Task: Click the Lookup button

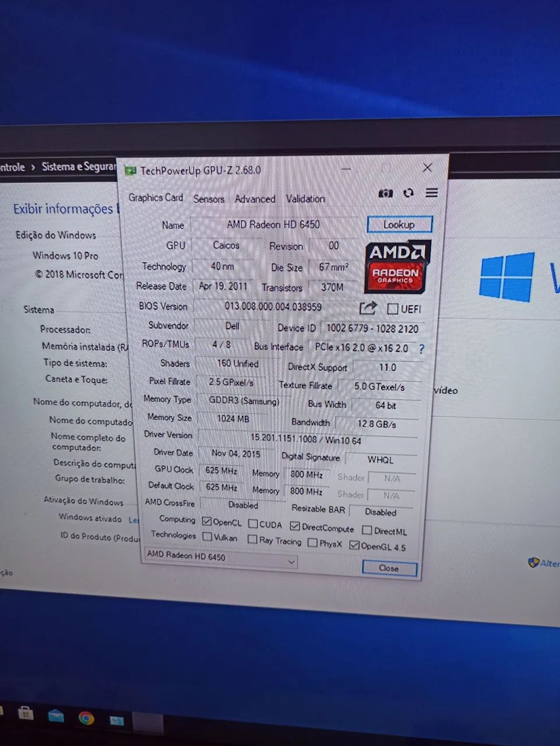Action: coord(399,224)
